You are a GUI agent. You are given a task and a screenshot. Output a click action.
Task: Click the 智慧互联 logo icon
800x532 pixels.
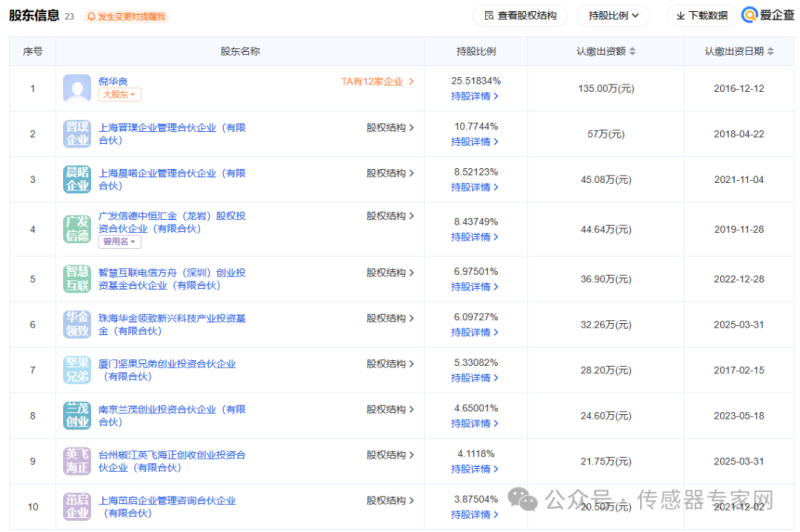pos(77,278)
